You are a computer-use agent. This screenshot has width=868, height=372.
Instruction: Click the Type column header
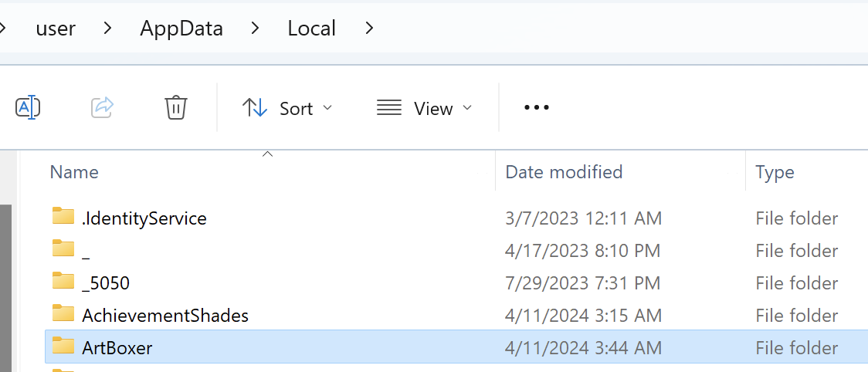coord(775,171)
